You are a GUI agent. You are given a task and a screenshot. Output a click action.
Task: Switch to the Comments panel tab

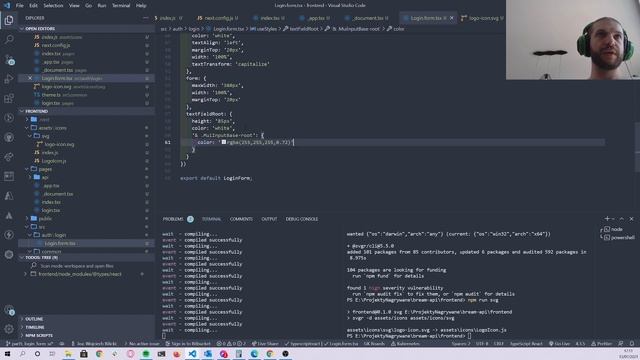(241, 219)
